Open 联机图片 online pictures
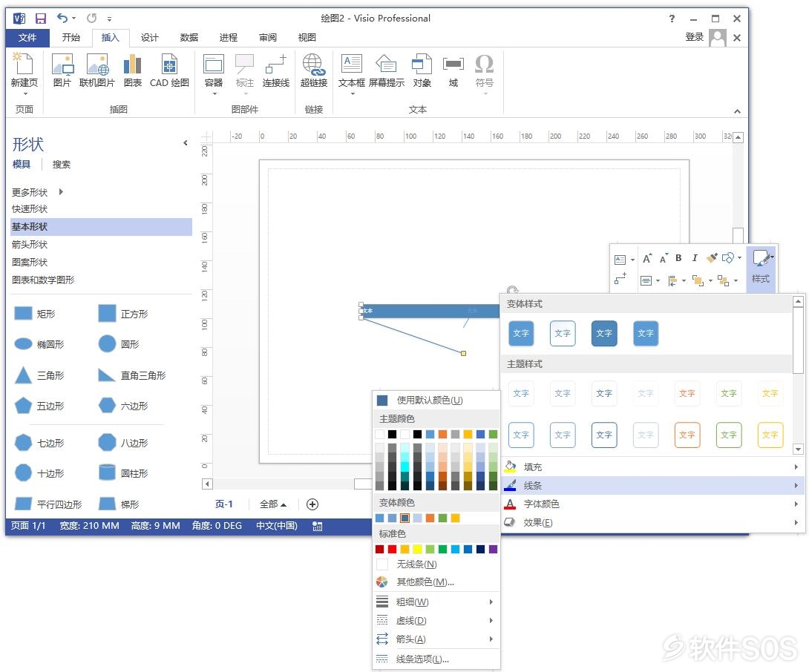 97,70
